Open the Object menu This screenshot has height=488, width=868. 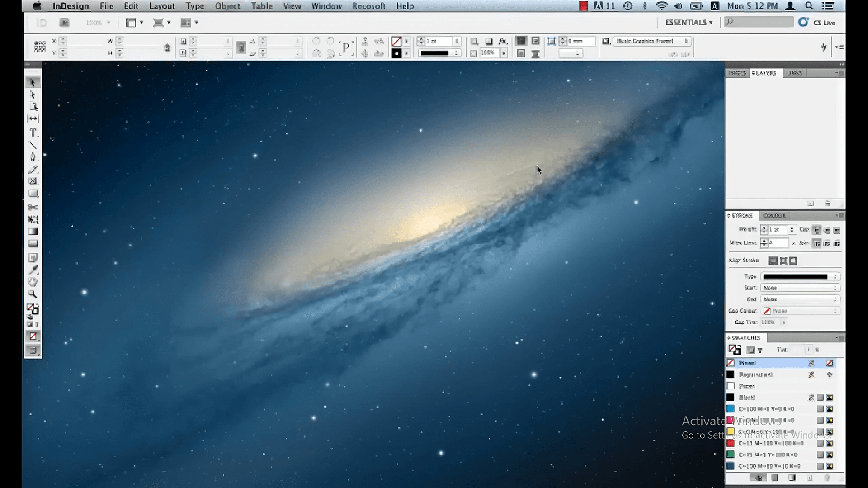tap(227, 6)
